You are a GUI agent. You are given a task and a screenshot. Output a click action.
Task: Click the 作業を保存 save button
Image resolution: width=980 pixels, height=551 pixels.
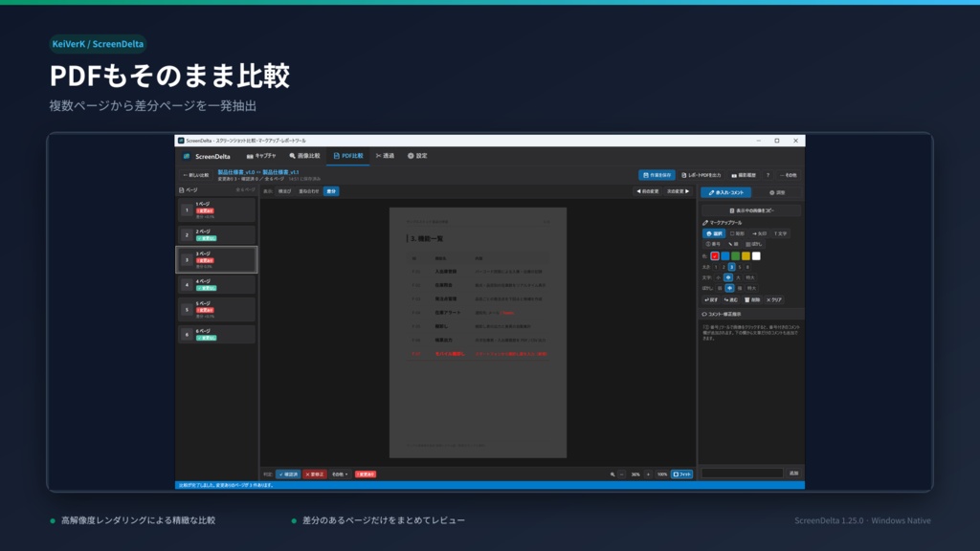pos(657,175)
